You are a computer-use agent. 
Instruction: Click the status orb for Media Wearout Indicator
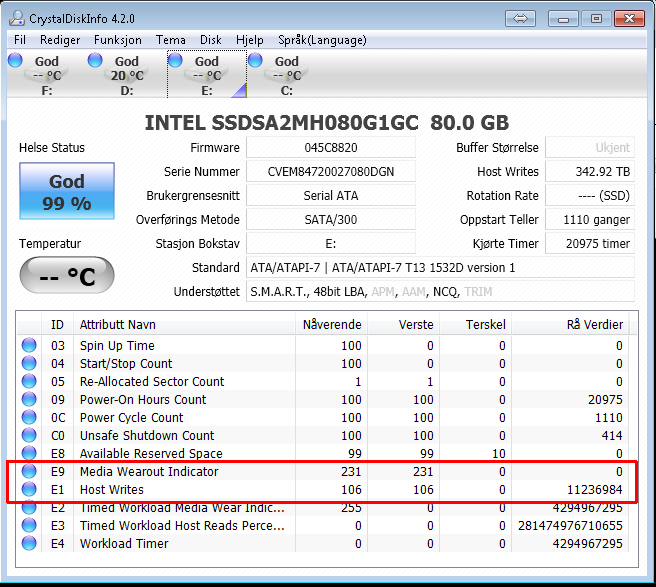coord(29,471)
